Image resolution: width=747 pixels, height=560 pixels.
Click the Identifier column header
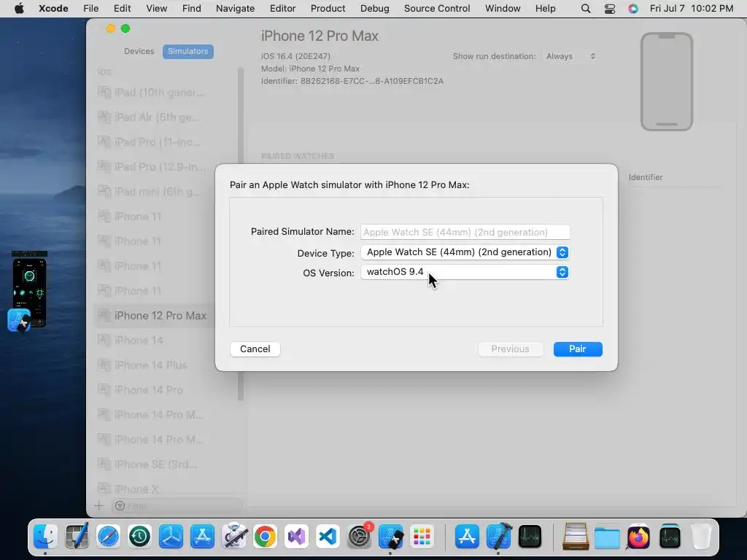click(646, 177)
